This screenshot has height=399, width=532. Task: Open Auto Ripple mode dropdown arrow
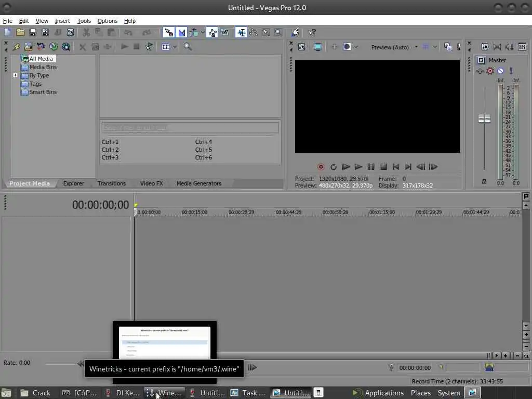coord(203,33)
